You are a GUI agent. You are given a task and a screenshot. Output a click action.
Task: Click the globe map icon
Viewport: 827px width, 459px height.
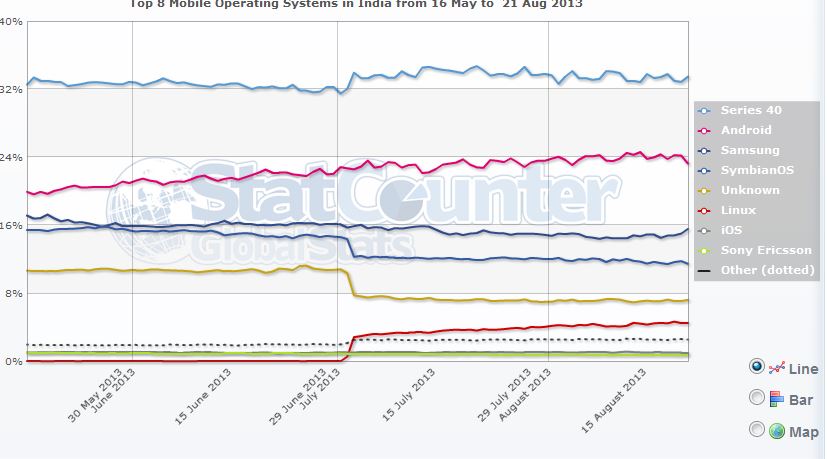[x=776, y=431]
